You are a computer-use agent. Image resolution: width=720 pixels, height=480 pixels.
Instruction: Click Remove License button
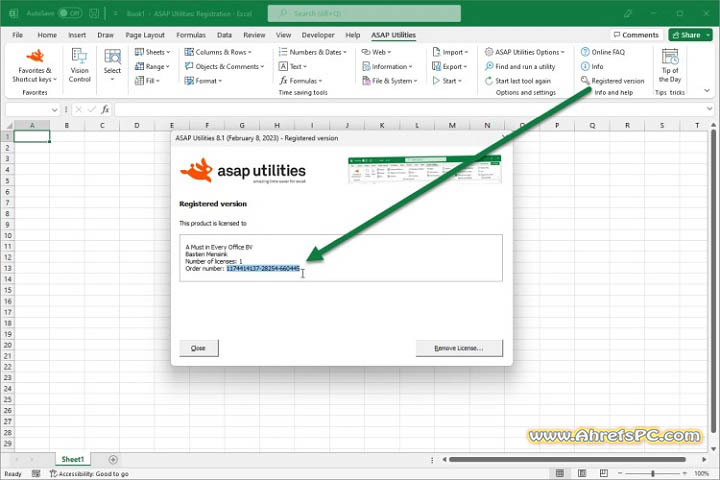click(x=459, y=348)
